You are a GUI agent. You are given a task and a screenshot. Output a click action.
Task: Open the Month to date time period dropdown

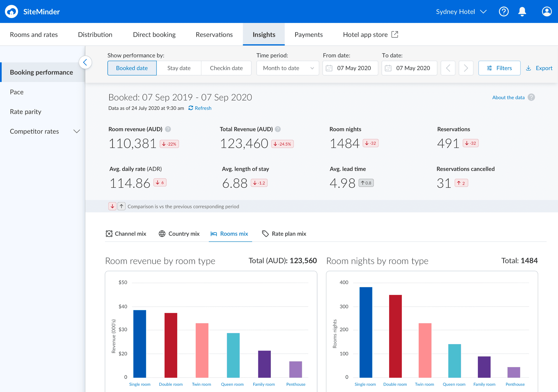click(288, 68)
